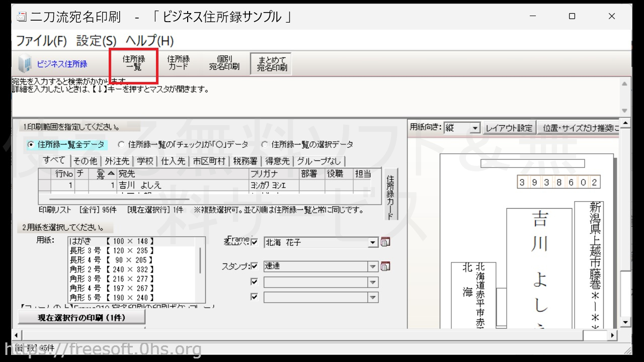Click the app icon in title bar
Viewport: 644px width, 362px height.
pyautogui.click(x=22, y=17)
